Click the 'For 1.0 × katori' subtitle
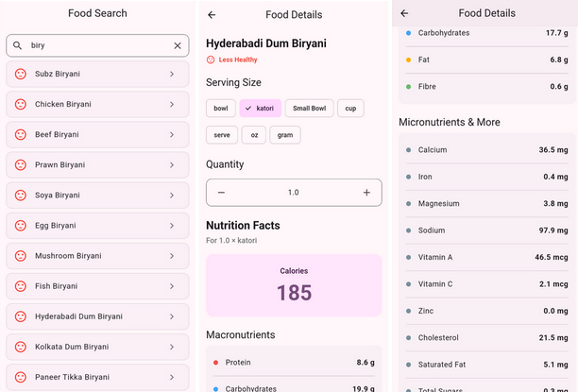 pyautogui.click(x=231, y=241)
